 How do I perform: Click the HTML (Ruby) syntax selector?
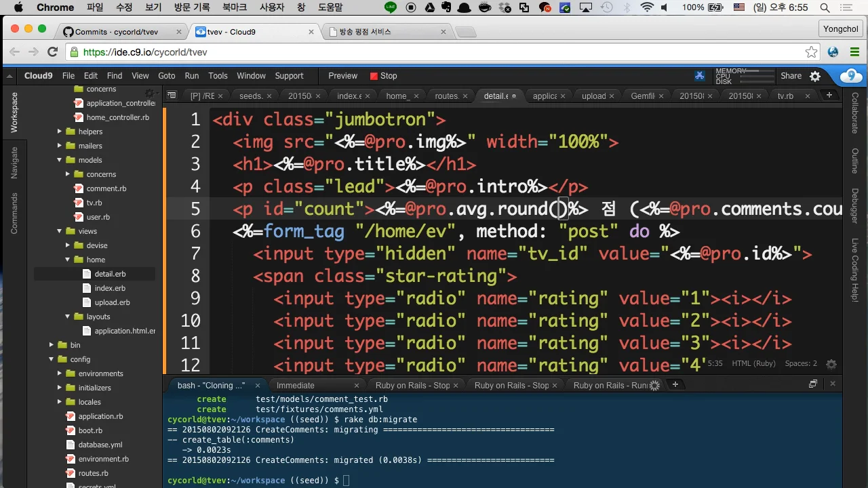(753, 364)
